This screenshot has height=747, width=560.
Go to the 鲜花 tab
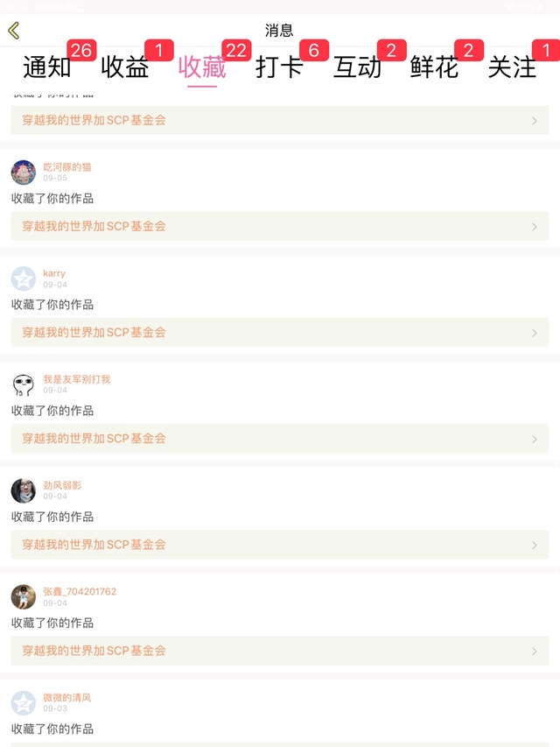pyautogui.click(x=434, y=67)
